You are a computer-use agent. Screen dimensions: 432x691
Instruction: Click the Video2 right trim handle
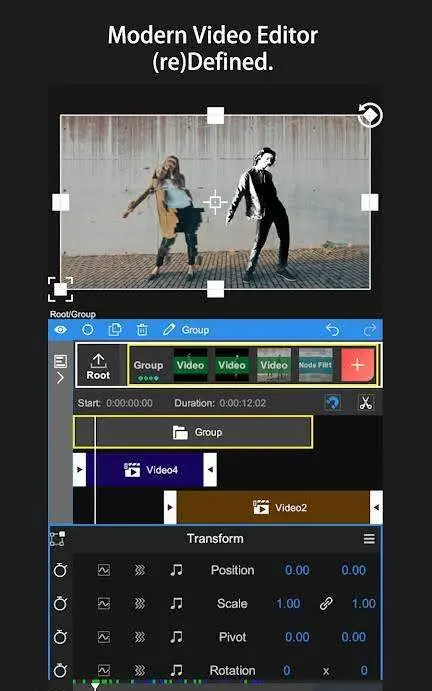coord(376,507)
